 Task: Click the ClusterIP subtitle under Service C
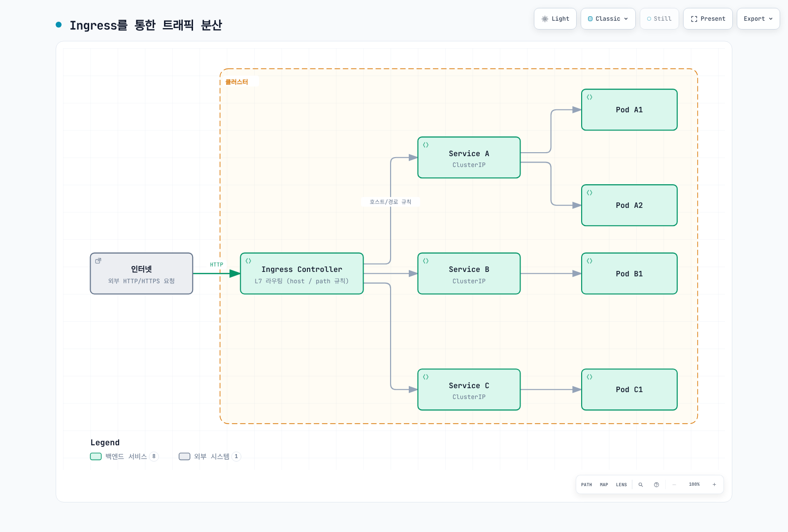click(x=469, y=397)
